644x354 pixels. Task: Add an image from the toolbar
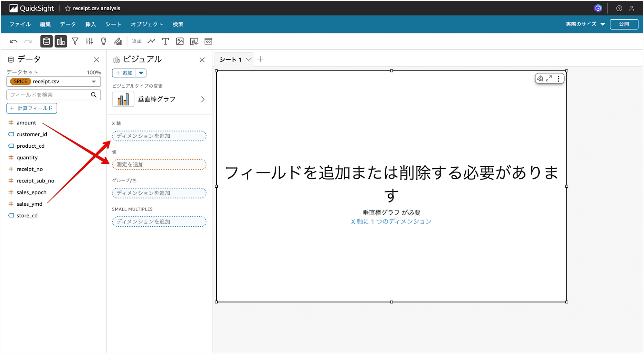(180, 41)
